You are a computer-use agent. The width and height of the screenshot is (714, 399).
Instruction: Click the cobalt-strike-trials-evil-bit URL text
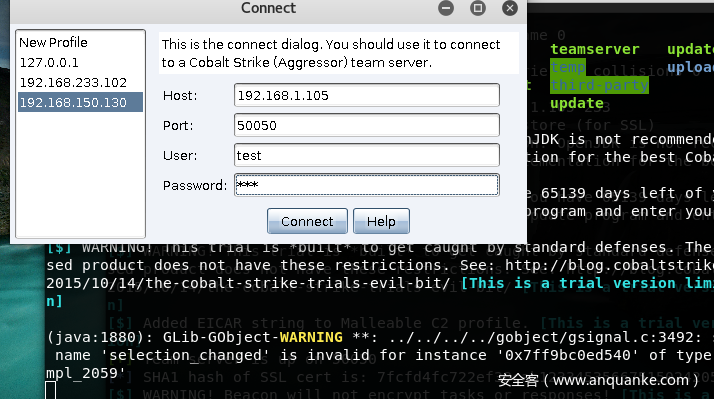click(248, 283)
